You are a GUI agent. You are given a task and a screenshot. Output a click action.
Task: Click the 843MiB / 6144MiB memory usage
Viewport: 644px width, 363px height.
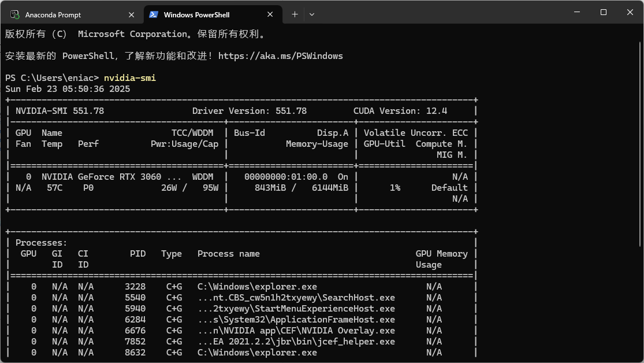point(301,188)
